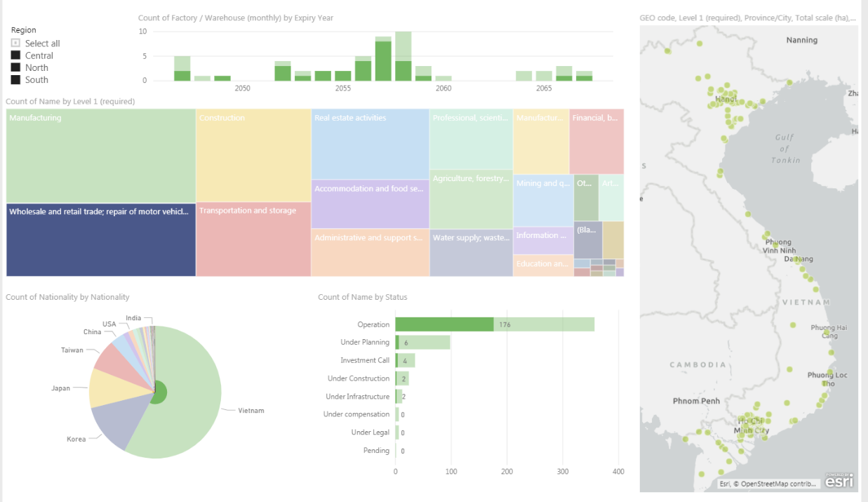
Task: Select Transportation and storage treemap tile
Action: click(253, 240)
